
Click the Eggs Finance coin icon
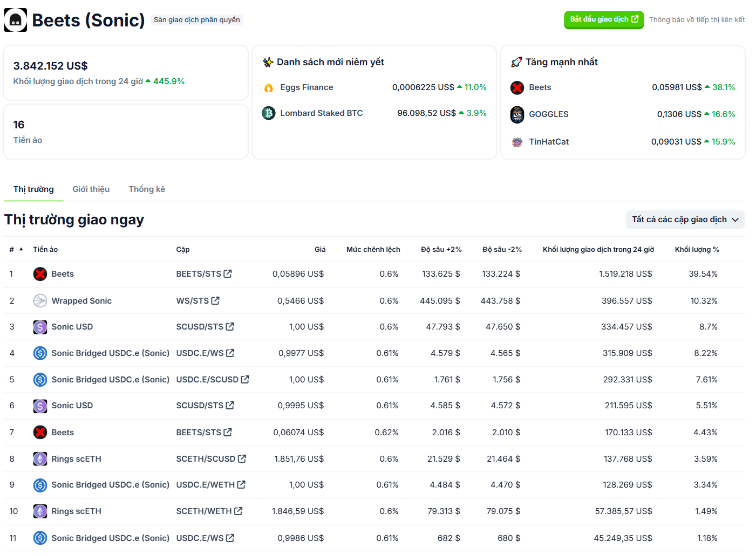click(x=268, y=87)
